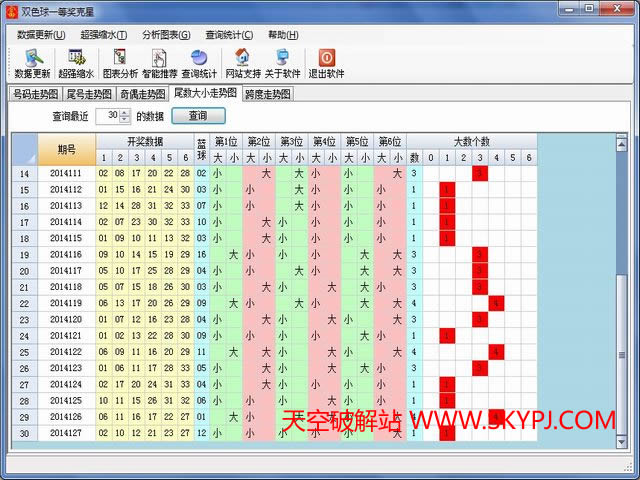Open the 关于软件 toolbar icon
Image resolution: width=640 pixels, height=480 pixels.
[283, 63]
